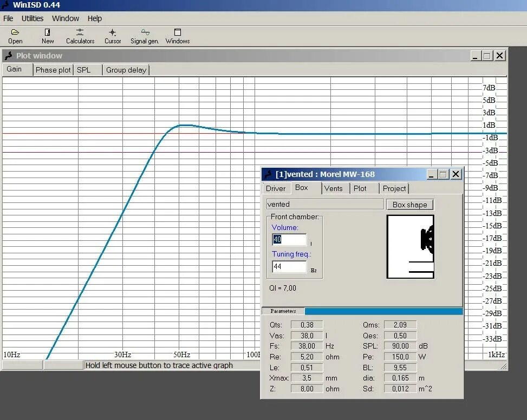
Task: Close the Plot window
Action: point(500,56)
